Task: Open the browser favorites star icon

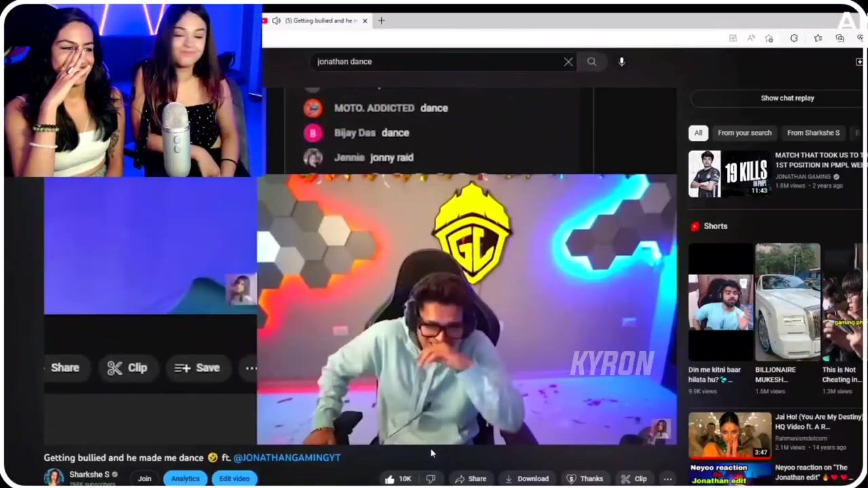Action: [818, 39]
